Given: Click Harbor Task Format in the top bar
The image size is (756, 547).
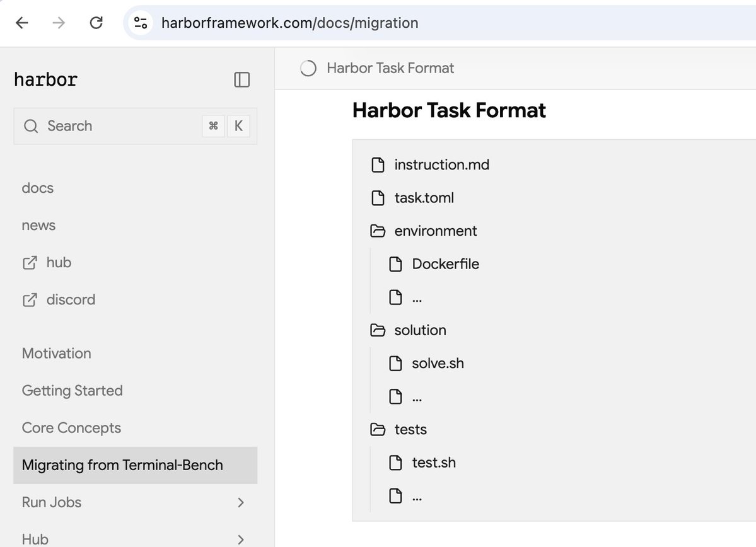Looking at the screenshot, I should [390, 68].
